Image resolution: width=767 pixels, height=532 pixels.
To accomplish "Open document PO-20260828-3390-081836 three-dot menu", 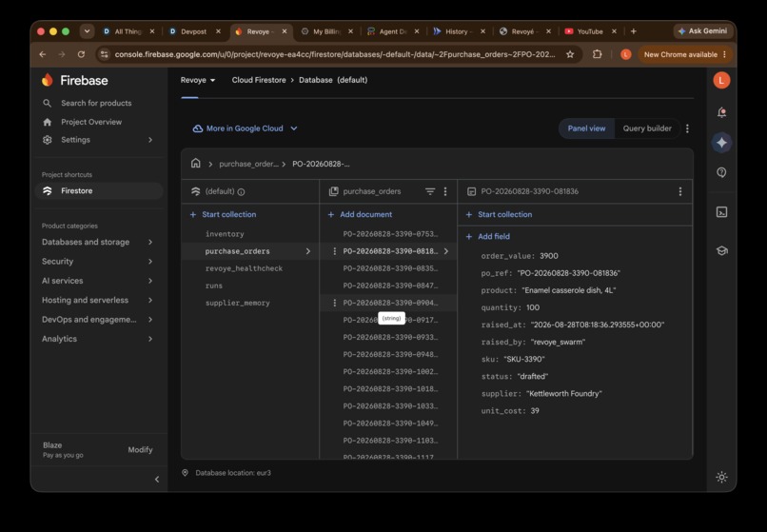I will point(680,191).
